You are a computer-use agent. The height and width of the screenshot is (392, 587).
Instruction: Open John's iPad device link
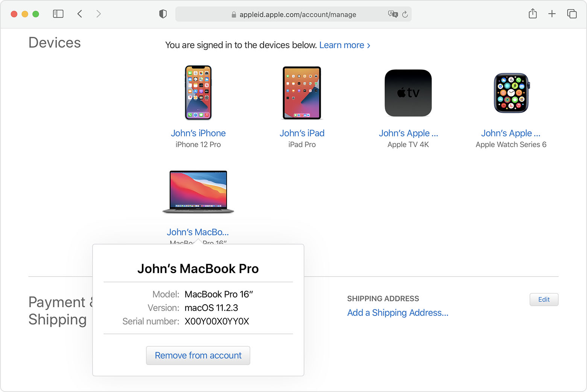(x=302, y=133)
